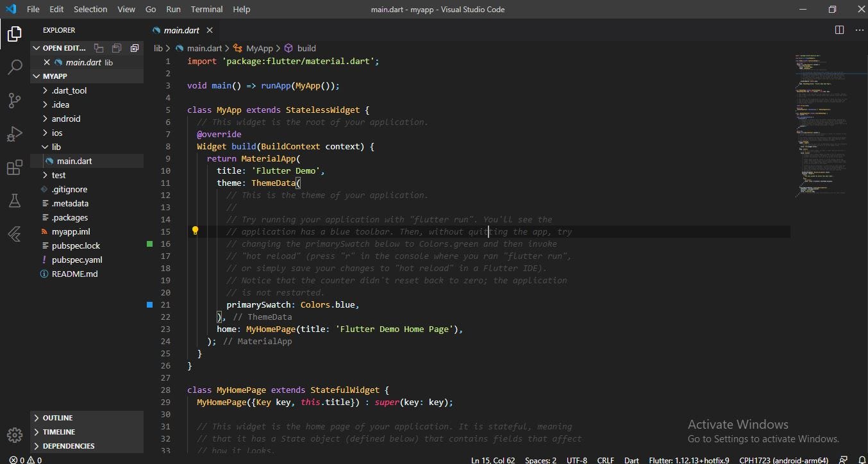Open the Testing flask icon view
The width and height of the screenshot is (868, 464).
[14, 201]
